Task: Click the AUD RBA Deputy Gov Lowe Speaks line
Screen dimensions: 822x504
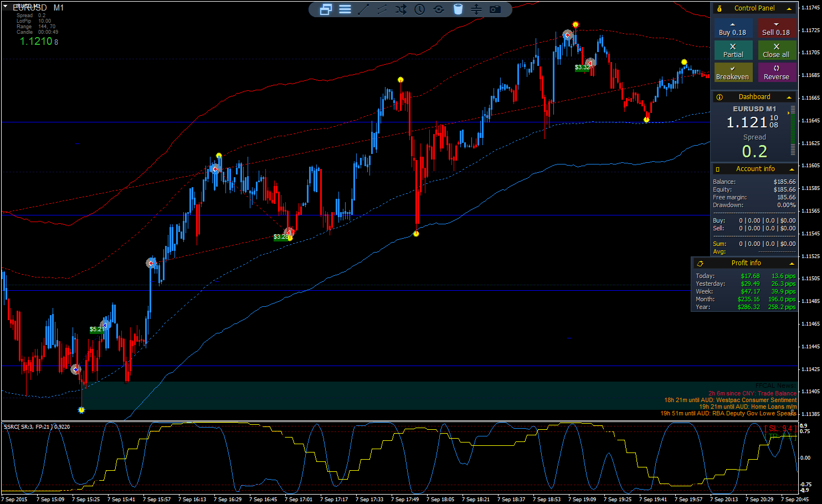Action: [x=728, y=413]
